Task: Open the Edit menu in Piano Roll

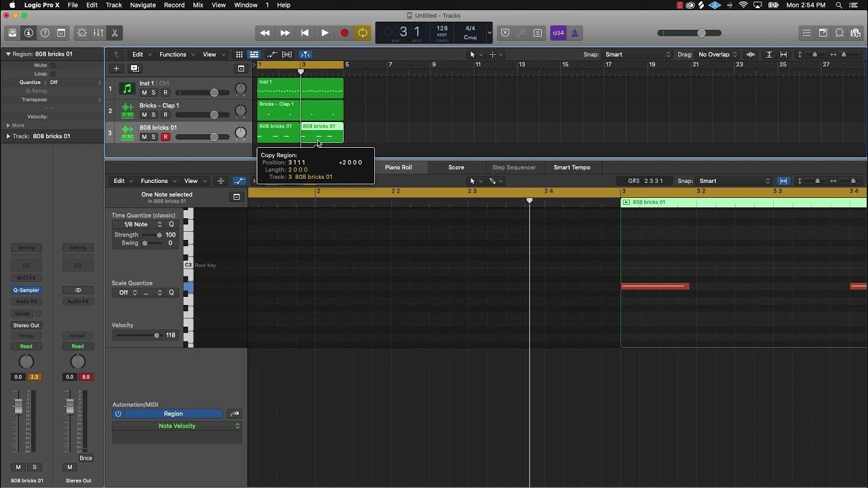Action: pos(122,181)
